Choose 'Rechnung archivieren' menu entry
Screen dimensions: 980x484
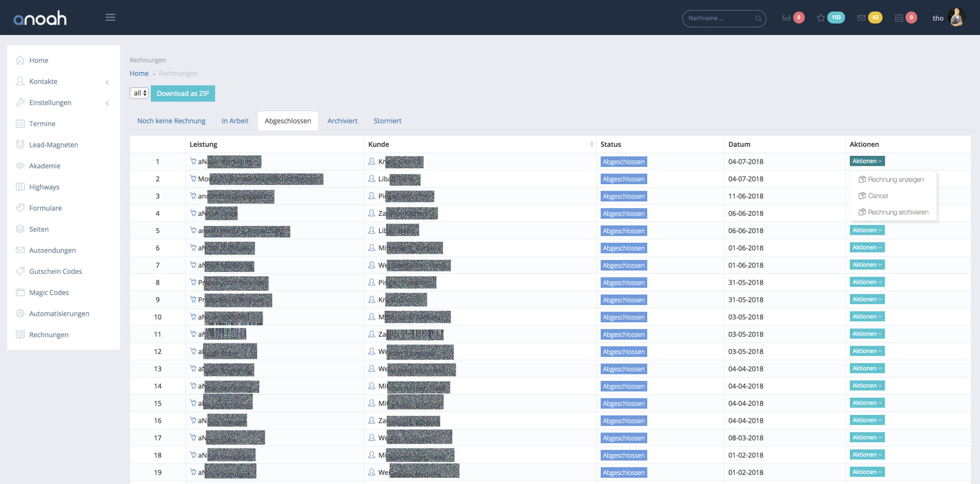(898, 212)
